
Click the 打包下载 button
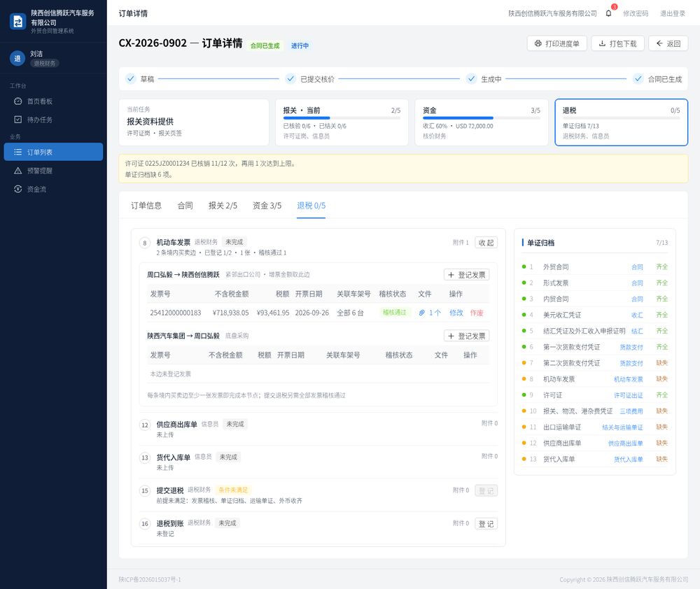(618, 43)
